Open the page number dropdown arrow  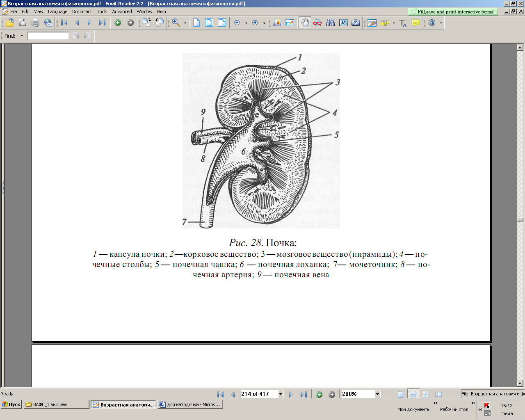[x=281, y=394]
